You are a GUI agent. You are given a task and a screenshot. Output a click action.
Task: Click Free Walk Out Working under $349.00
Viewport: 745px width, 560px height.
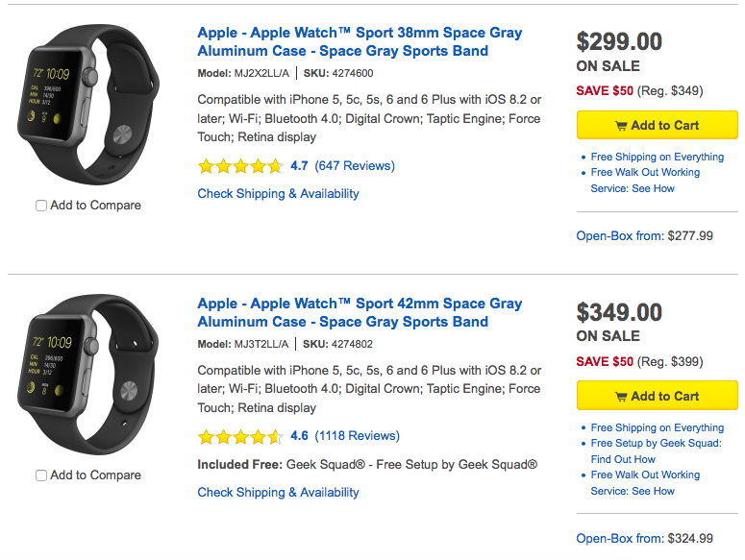(x=645, y=475)
